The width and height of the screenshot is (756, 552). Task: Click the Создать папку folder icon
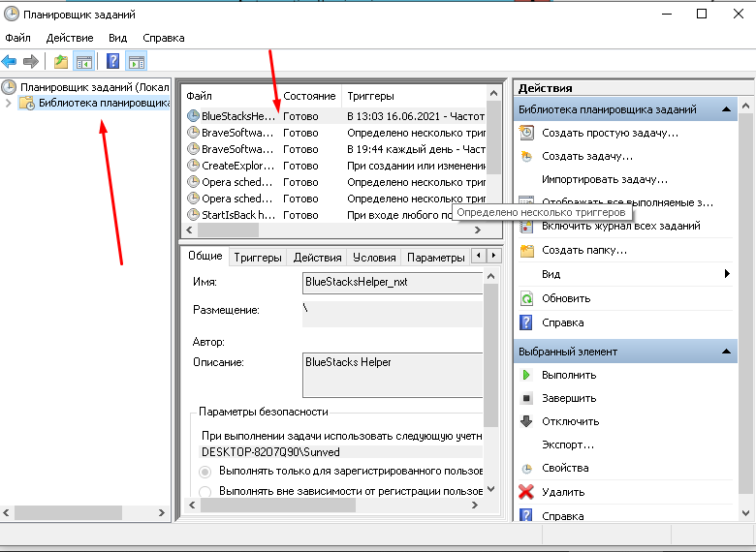click(526, 251)
